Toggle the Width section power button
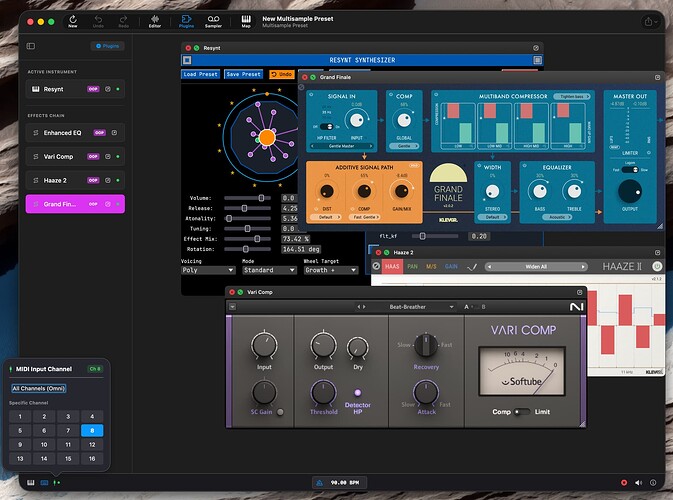 pos(479,165)
